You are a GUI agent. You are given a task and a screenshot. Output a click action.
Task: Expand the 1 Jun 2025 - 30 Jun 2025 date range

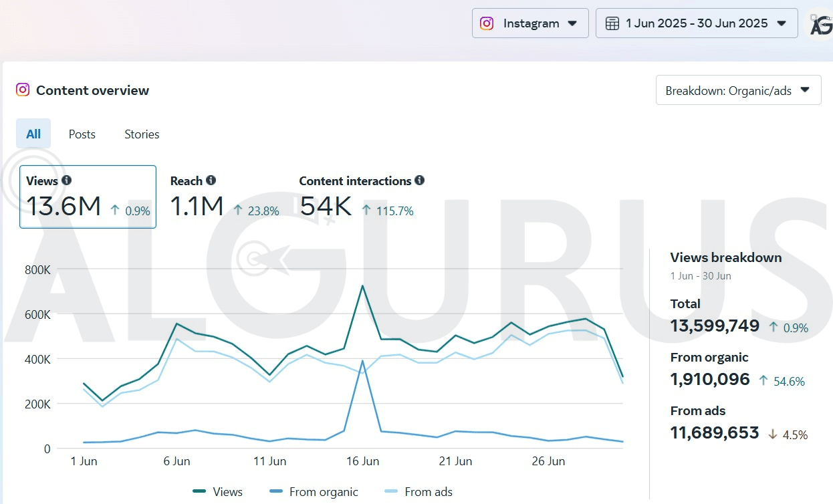(x=697, y=23)
